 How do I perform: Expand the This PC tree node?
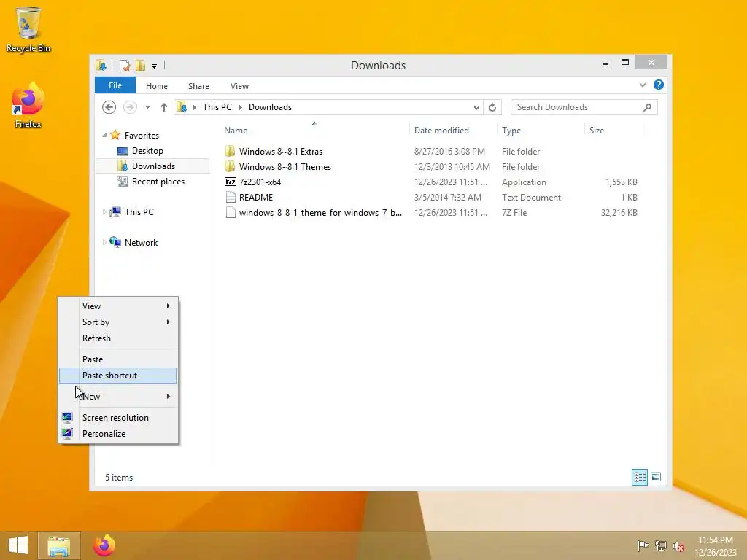click(104, 212)
